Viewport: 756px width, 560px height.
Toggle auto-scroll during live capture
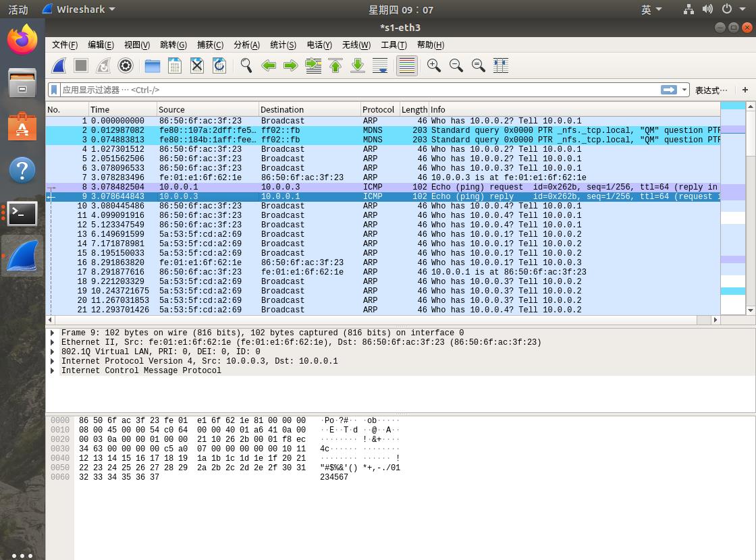[380, 65]
